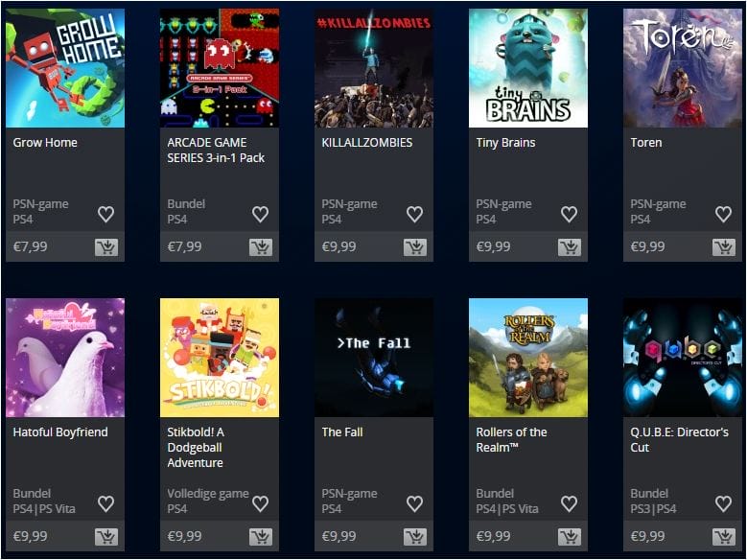The width and height of the screenshot is (747, 560).
Task: Toggle wishlist heart for Grow Home
Action: 105,214
